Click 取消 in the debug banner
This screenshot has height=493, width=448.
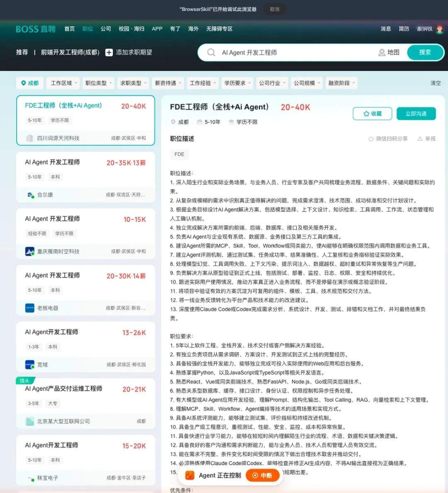coord(275,9)
